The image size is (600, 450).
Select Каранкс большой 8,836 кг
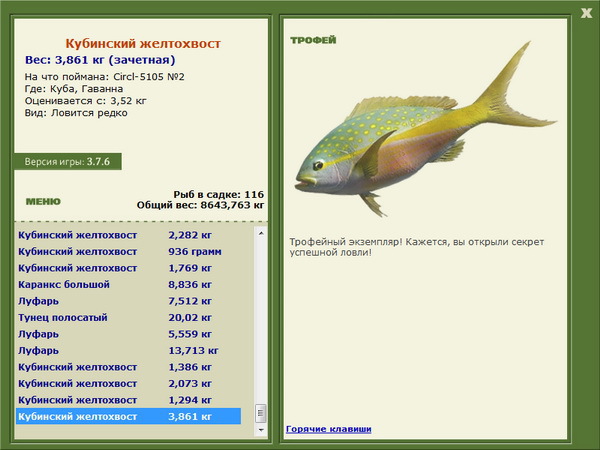(129, 284)
